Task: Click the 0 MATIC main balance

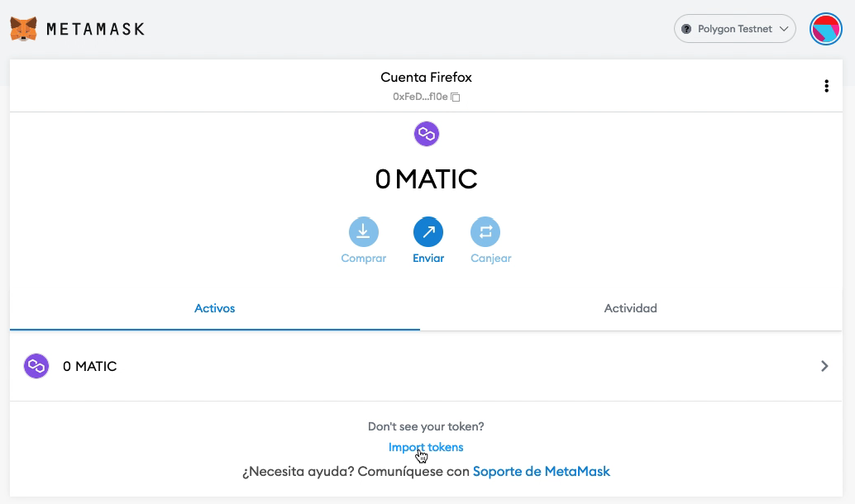Action: click(427, 179)
